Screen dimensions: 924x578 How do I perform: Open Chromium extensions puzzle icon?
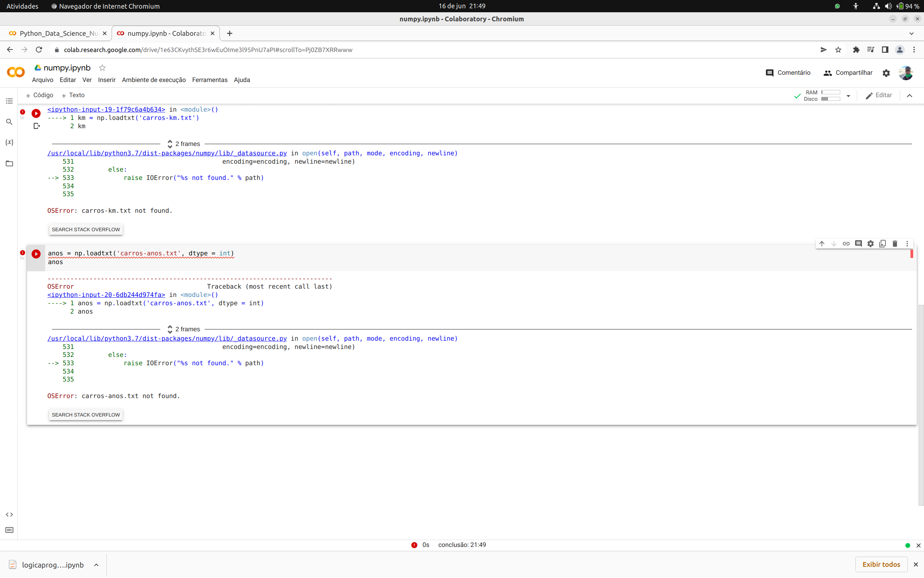pos(856,50)
